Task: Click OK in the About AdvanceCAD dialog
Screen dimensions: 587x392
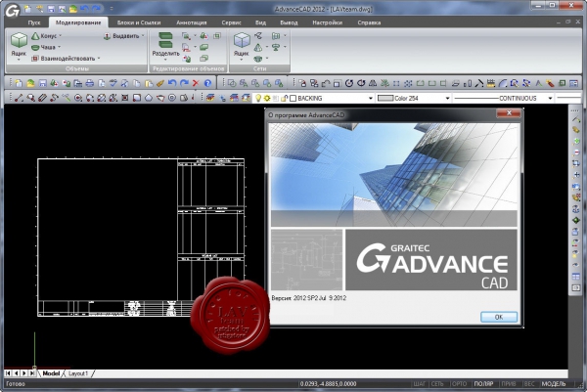Action: click(x=499, y=317)
